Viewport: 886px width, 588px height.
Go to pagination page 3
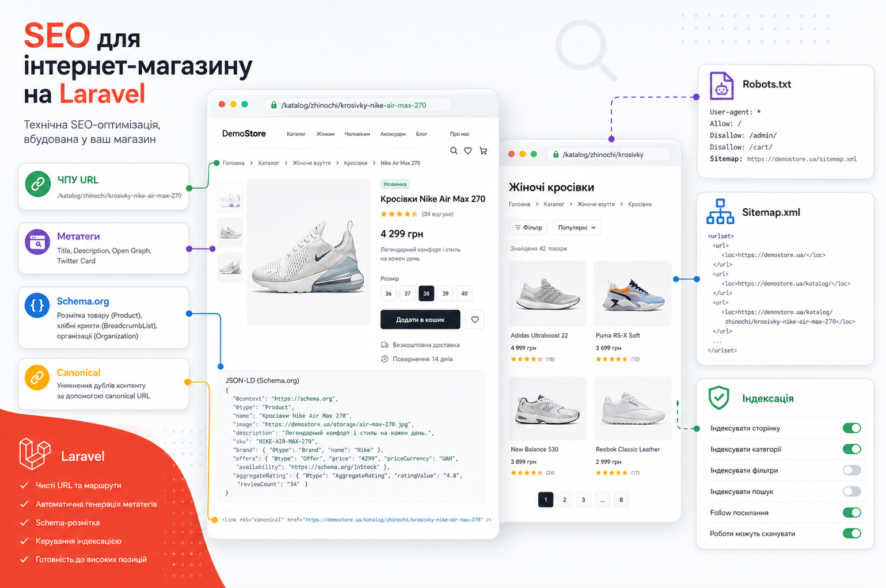pyautogui.click(x=583, y=499)
